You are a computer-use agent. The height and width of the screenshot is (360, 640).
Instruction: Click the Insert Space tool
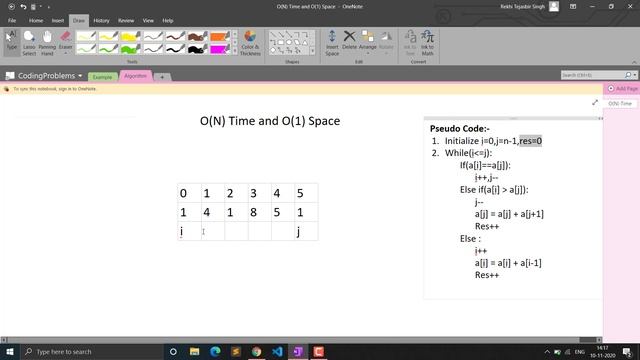pyautogui.click(x=332, y=43)
